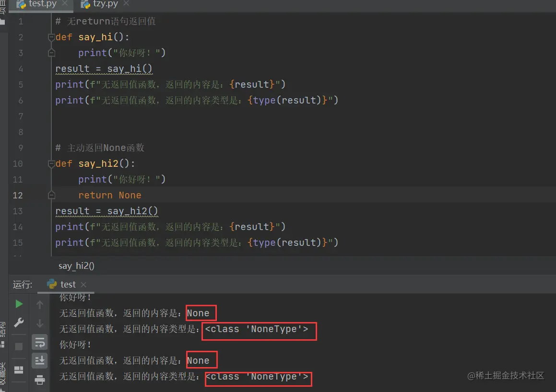Viewport: 556px width, 392px height.
Task: Click fold end marker on line 12
Action: pyautogui.click(x=51, y=195)
